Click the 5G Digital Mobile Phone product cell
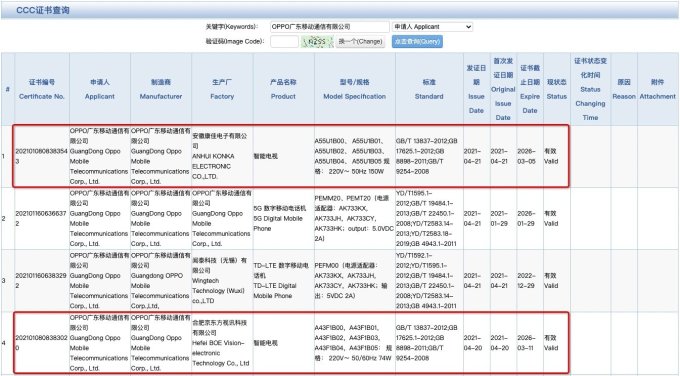The image size is (680, 376). point(283,219)
